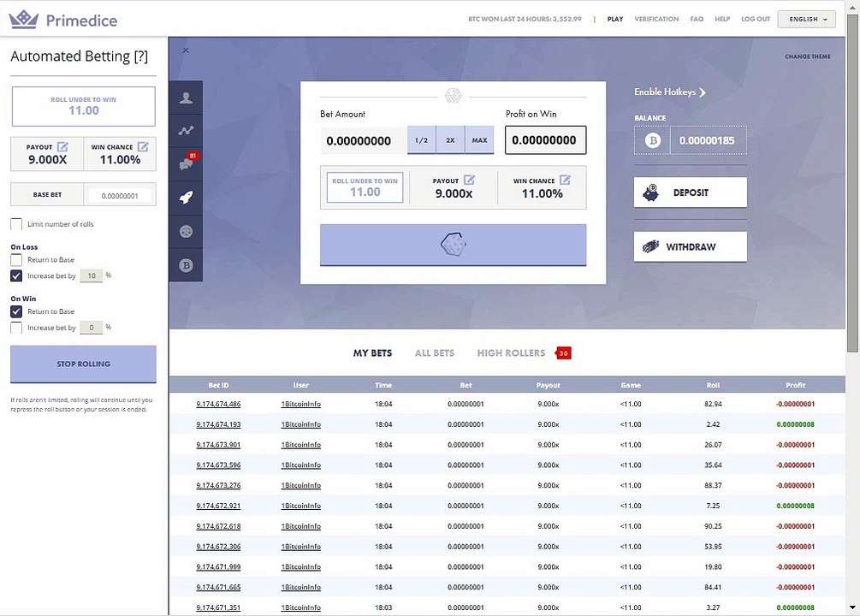Click the cash Withdraw icon
The width and height of the screenshot is (860, 616).
(650, 247)
